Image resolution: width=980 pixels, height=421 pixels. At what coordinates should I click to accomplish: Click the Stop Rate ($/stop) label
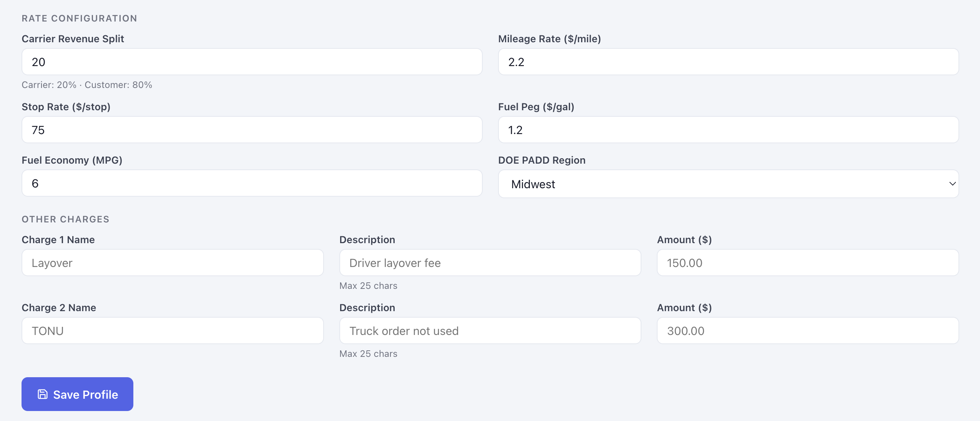coord(66,107)
